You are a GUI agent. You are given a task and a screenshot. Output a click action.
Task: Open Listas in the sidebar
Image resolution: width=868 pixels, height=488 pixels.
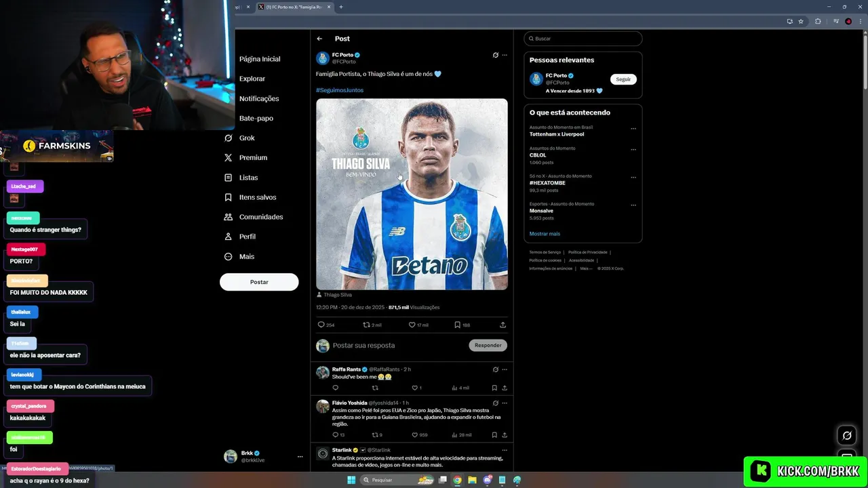point(248,178)
